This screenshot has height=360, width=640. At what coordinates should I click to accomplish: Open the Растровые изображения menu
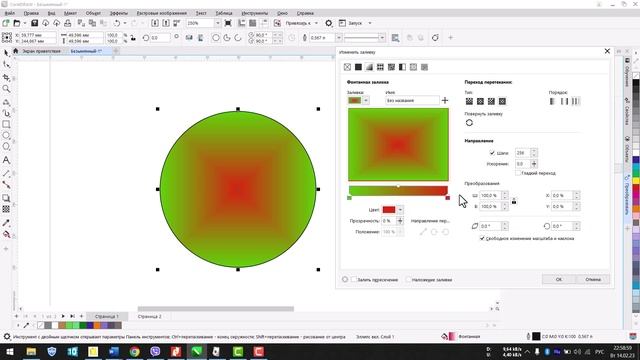[x=162, y=13]
